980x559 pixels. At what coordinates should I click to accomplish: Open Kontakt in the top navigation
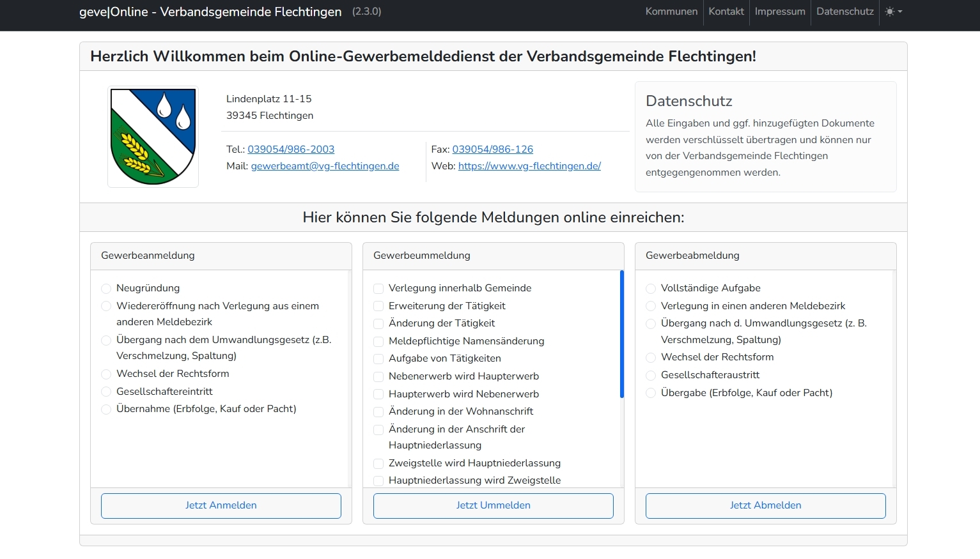pos(726,11)
